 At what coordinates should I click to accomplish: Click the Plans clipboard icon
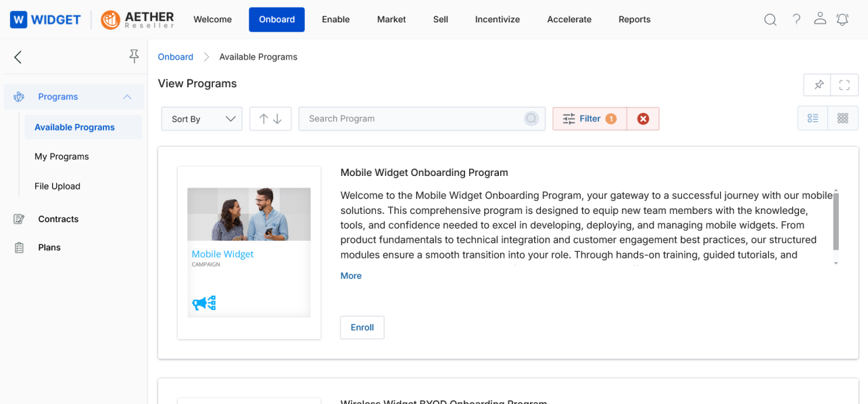19,248
